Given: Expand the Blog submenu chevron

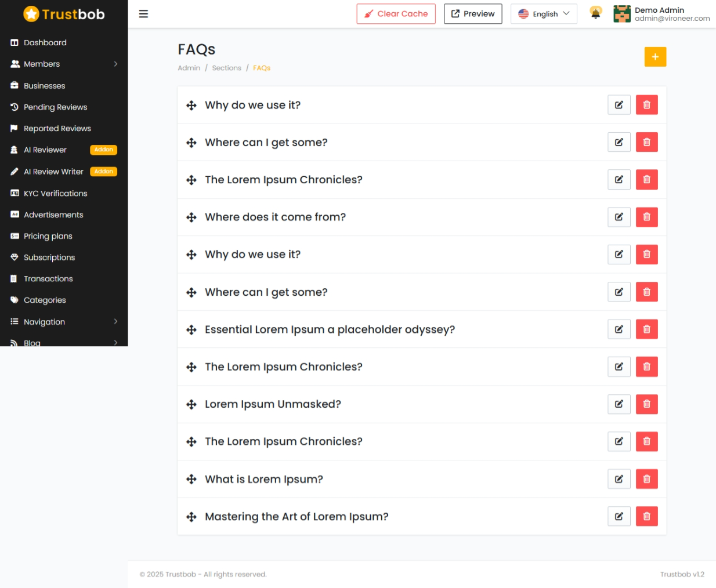Looking at the screenshot, I should (x=115, y=343).
